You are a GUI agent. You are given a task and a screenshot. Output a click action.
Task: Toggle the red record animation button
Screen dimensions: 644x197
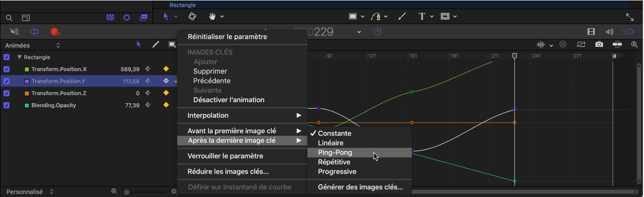click(55, 32)
